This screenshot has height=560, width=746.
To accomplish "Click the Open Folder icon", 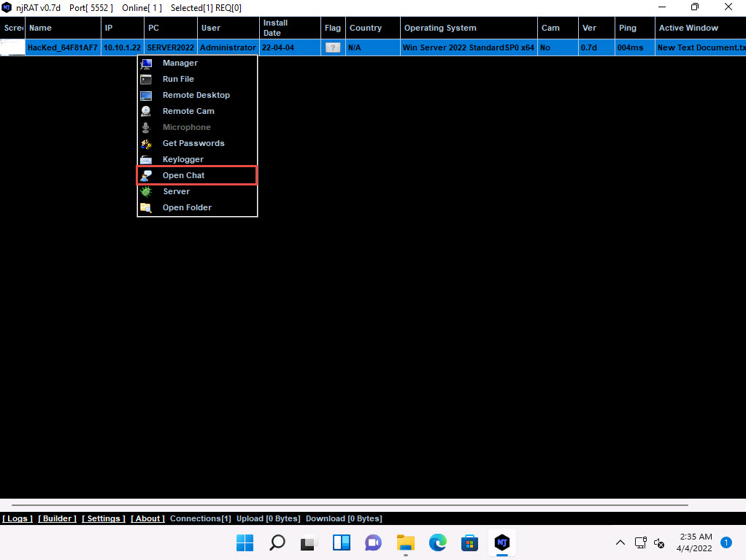I will click(146, 208).
